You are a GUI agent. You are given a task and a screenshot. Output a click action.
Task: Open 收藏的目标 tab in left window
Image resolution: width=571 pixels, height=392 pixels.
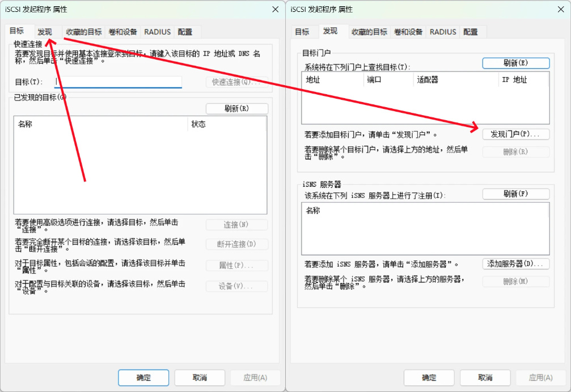point(84,32)
